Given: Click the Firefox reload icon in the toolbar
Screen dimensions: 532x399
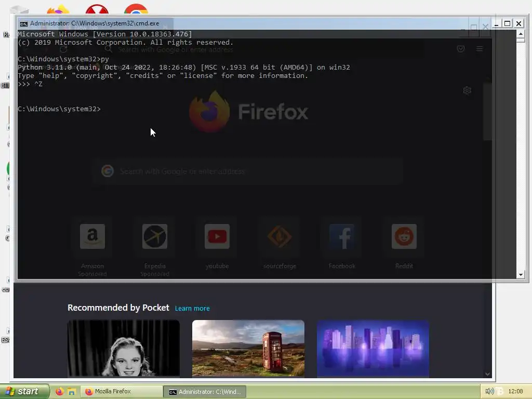Looking at the screenshot, I should (x=63, y=49).
